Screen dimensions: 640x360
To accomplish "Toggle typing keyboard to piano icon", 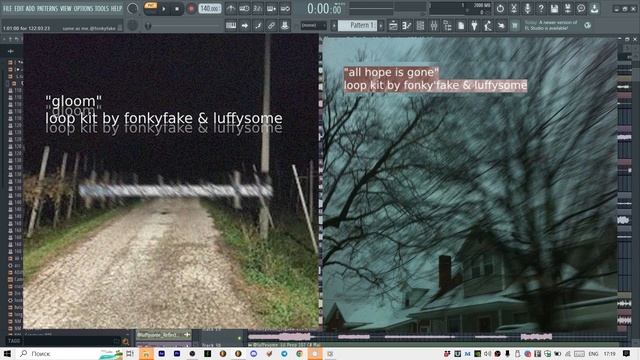I will (231, 26).
